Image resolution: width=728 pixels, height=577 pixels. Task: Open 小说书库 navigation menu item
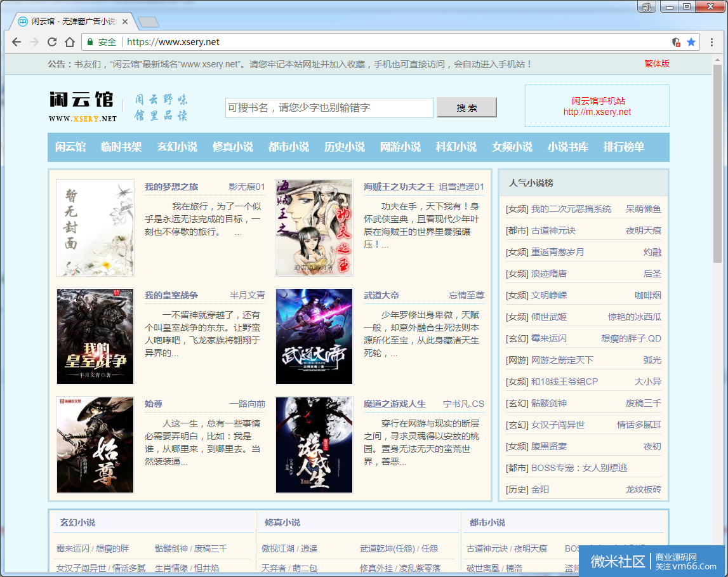tap(568, 147)
